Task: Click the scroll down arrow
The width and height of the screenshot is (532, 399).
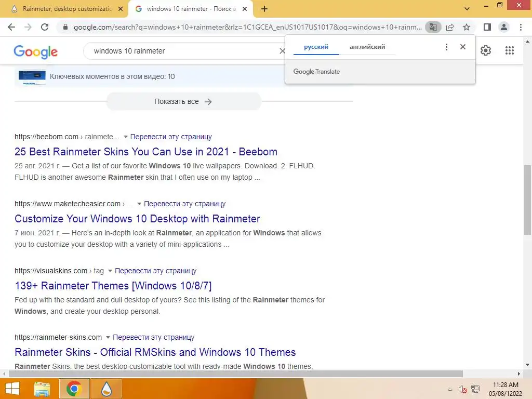Action: click(527, 365)
